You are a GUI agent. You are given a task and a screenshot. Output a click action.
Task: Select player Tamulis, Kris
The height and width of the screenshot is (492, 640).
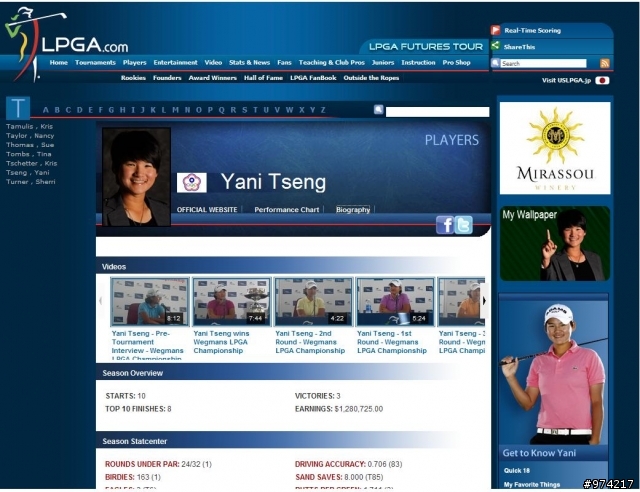(29, 127)
